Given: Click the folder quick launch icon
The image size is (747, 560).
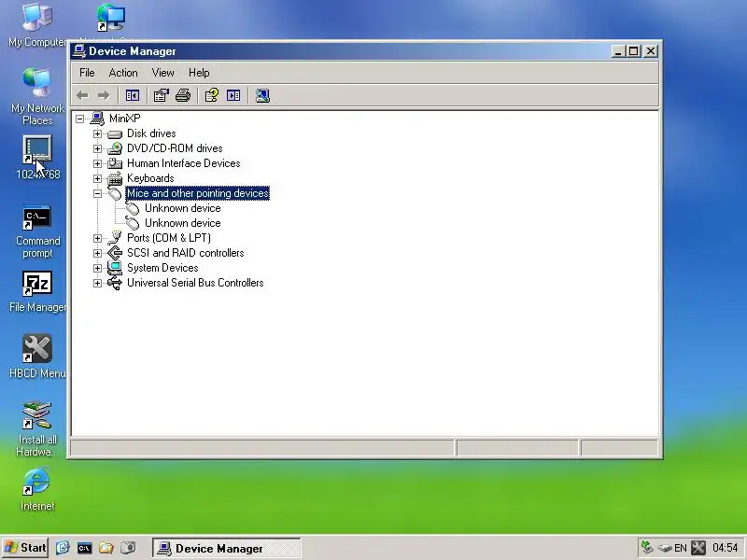Looking at the screenshot, I should [x=106, y=548].
